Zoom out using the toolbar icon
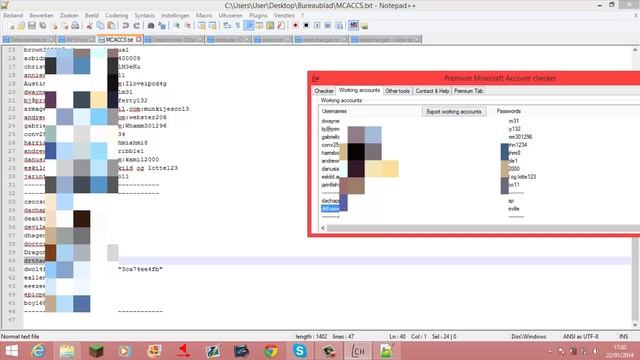This screenshot has width=640, height=360. 188,26
